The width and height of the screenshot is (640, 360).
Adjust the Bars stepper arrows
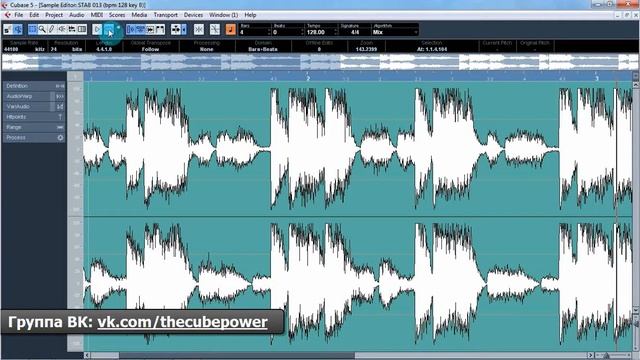click(x=269, y=32)
